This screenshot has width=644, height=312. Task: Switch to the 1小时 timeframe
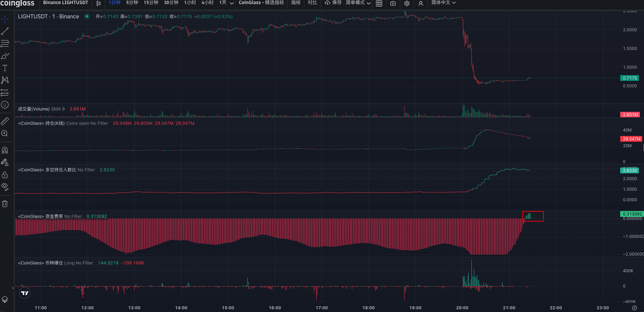(189, 3)
